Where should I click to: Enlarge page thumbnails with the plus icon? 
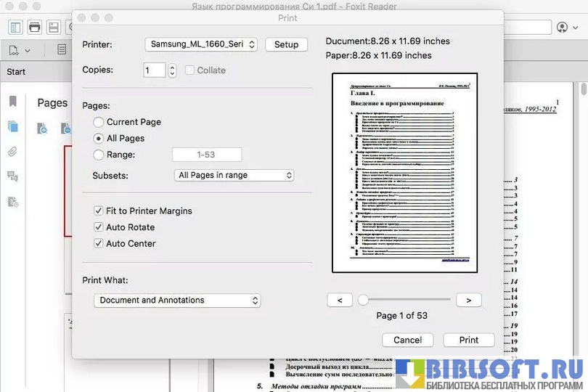[43, 129]
